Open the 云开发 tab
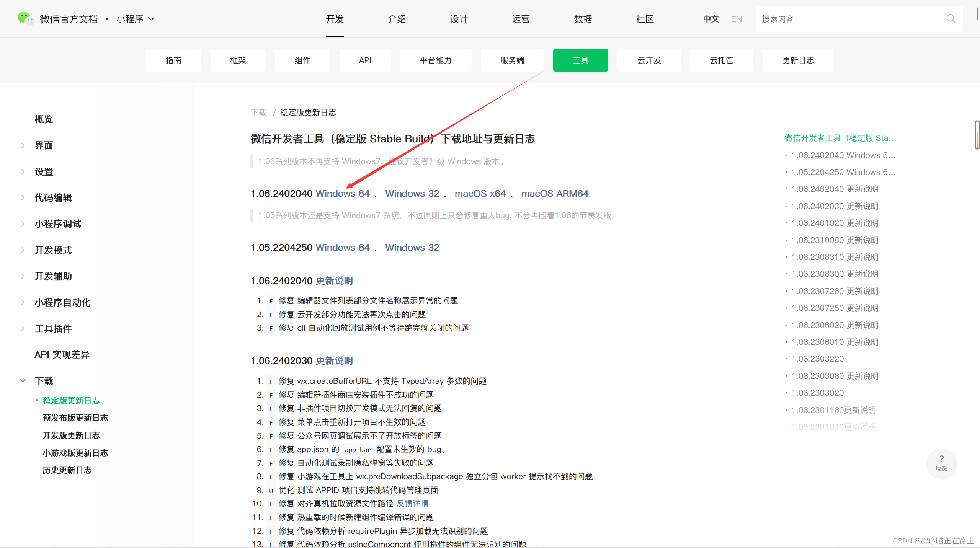The width and height of the screenshot is (980, 548). (649, 60)
